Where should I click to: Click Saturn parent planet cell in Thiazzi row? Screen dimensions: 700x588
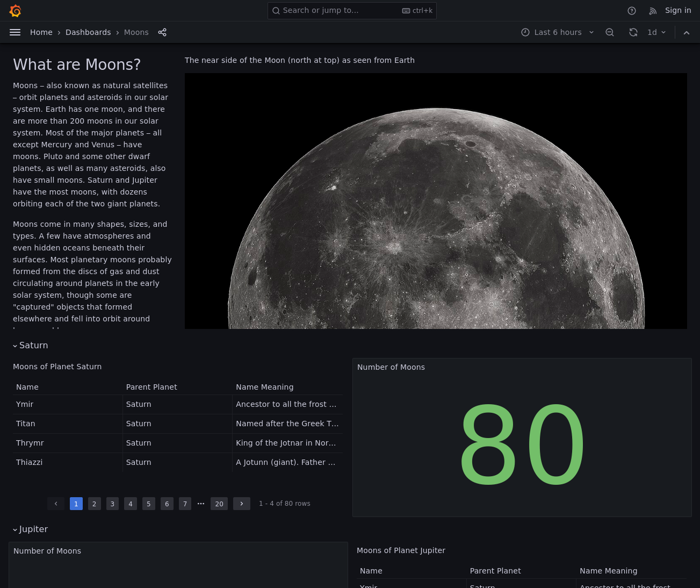pyautogui.click(x=177, y=462)
